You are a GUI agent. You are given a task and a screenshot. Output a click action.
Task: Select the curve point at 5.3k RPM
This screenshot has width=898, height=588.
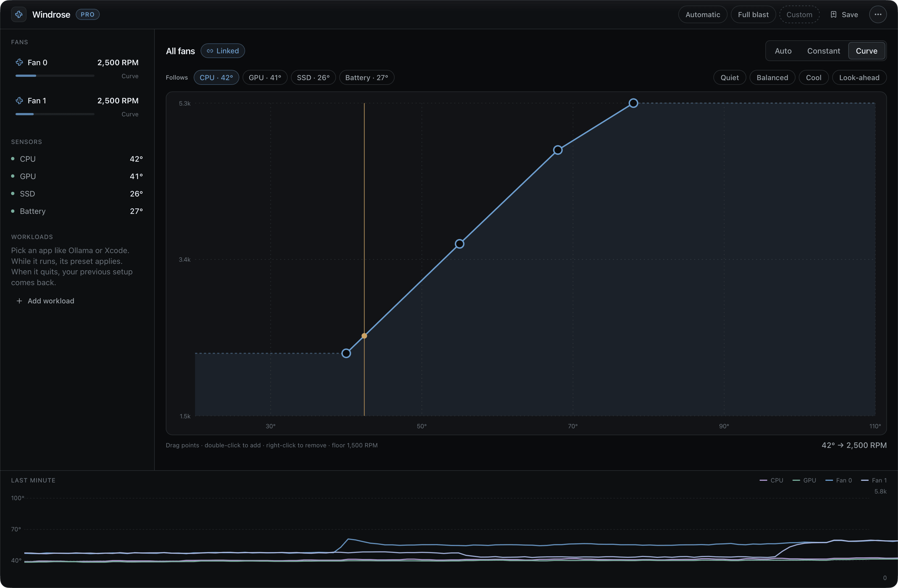pyautogui.click(x=633, y=103)
